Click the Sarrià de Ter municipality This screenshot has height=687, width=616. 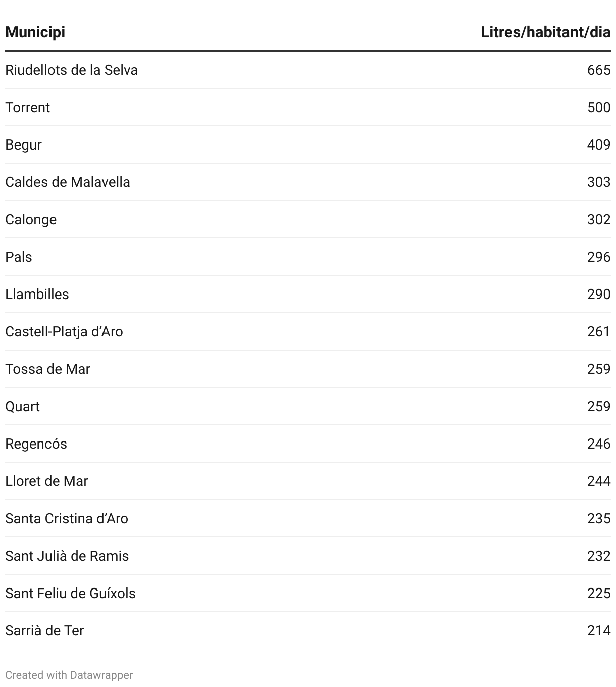[44, 630]
